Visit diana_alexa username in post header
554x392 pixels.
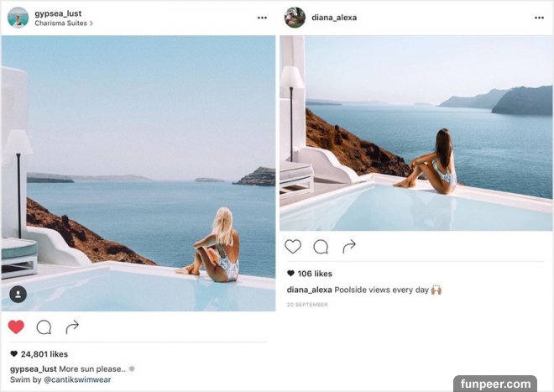click(x=334, y=18)
